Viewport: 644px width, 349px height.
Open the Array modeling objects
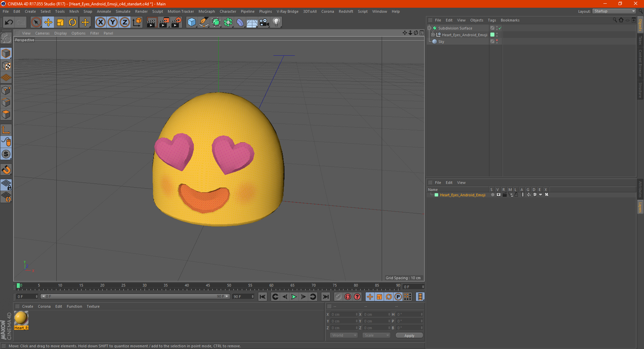click(x=228, y=22)
